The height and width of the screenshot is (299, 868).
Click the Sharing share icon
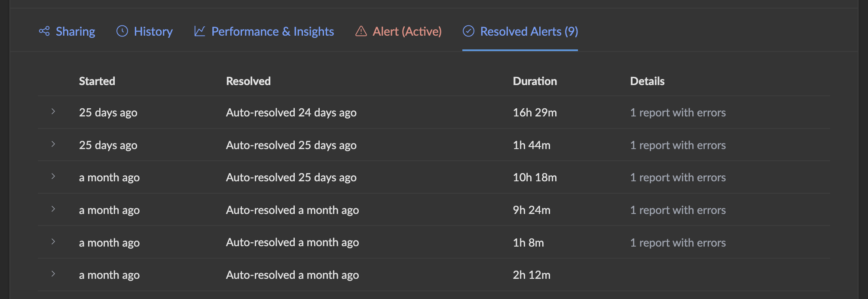(44, 31)
